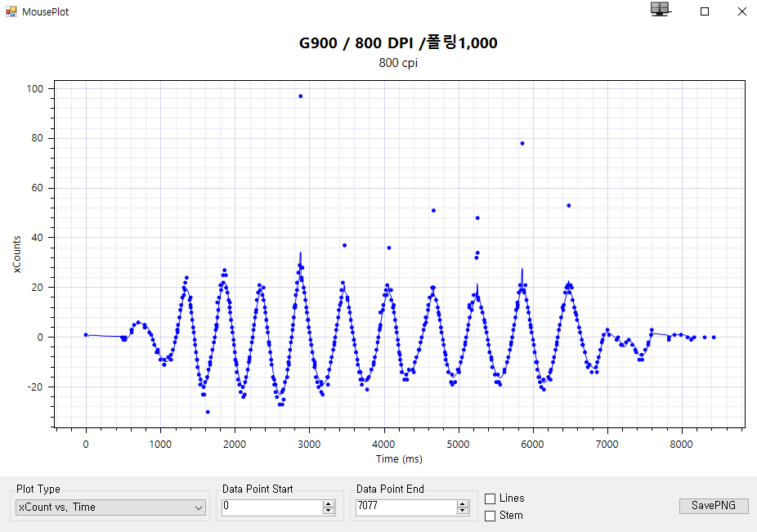This screenshot has width=757, height=532.
Task: Maximize the MousePlot window
Action: point(704,11)
